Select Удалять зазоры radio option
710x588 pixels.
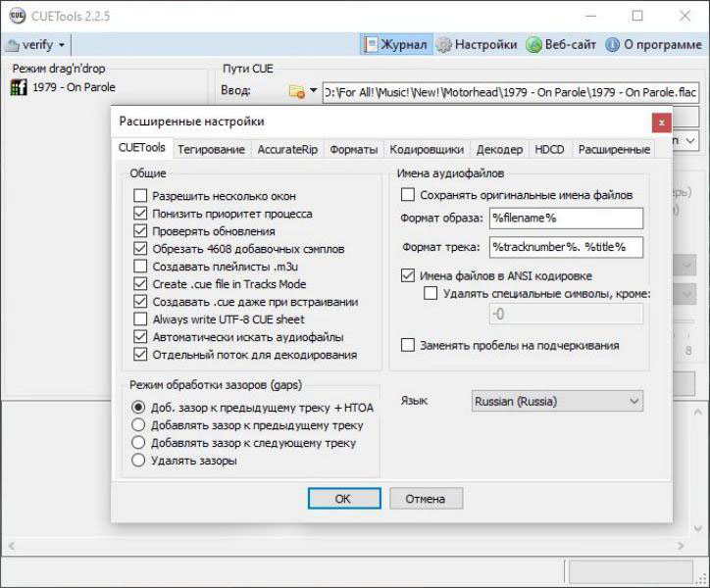(x=138, y=461)
